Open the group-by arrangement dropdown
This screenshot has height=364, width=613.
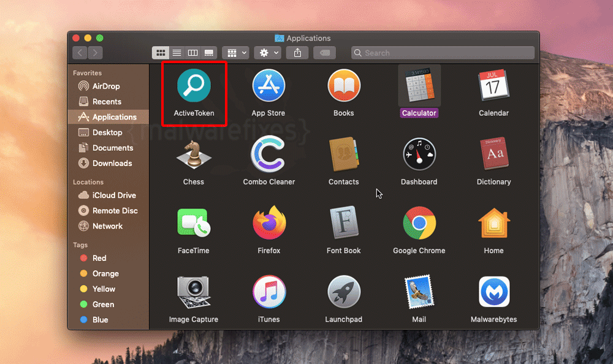click(x=236, y=53)
